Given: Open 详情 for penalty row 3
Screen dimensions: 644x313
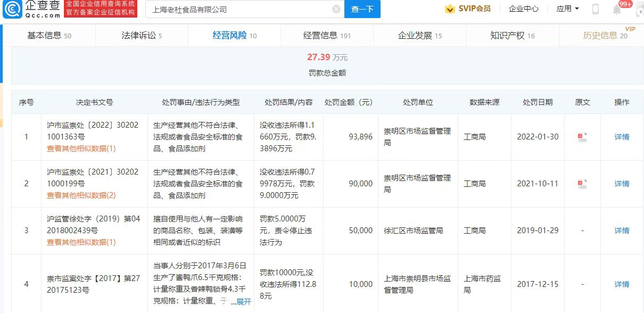Looking at the screenshot, I should [x=622, y=230].
